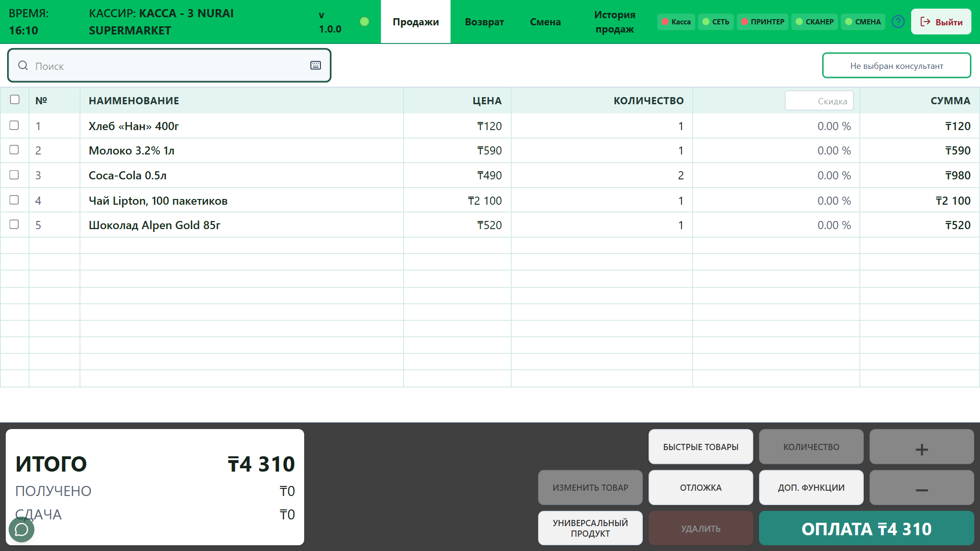The width and height of the screenshot is (980, 551).
Task: Click the Сканер status indicator
Action: 815,22
